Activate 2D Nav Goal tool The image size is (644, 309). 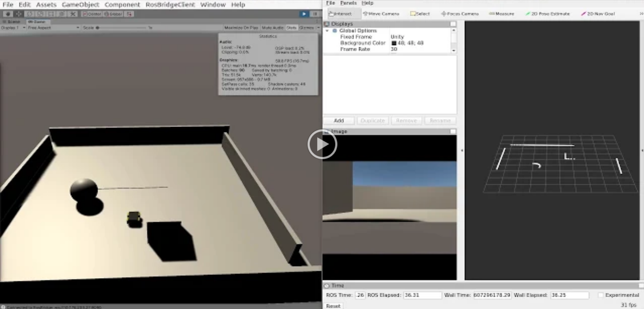598,14
